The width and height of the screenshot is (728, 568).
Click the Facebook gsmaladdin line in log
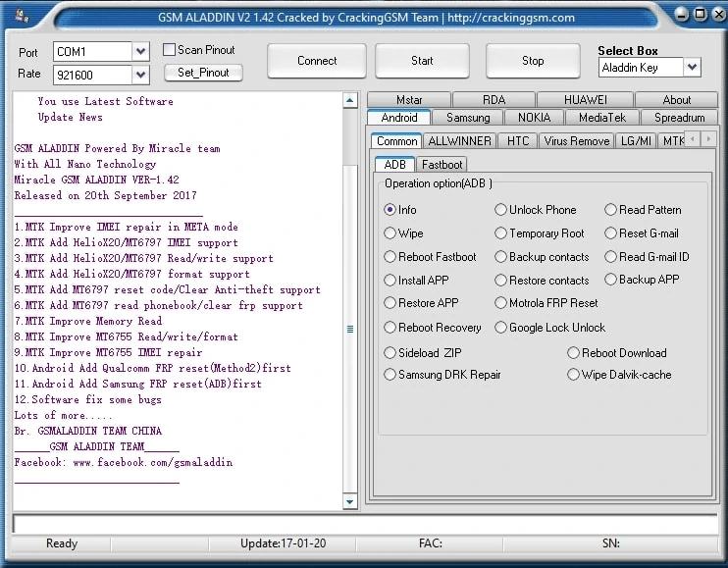point(124,462)
